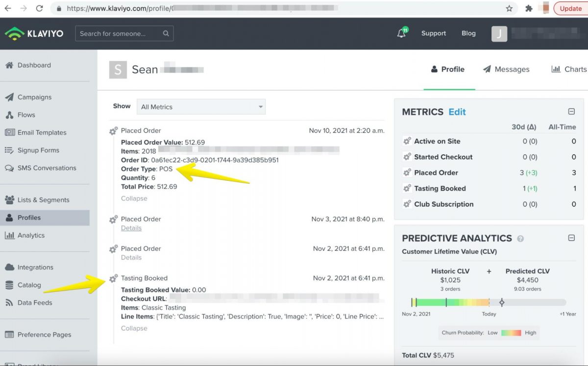Click the Integrations cloud icon
The height and width of the screenshot is (366, 588).
click(x=9, y=267)
